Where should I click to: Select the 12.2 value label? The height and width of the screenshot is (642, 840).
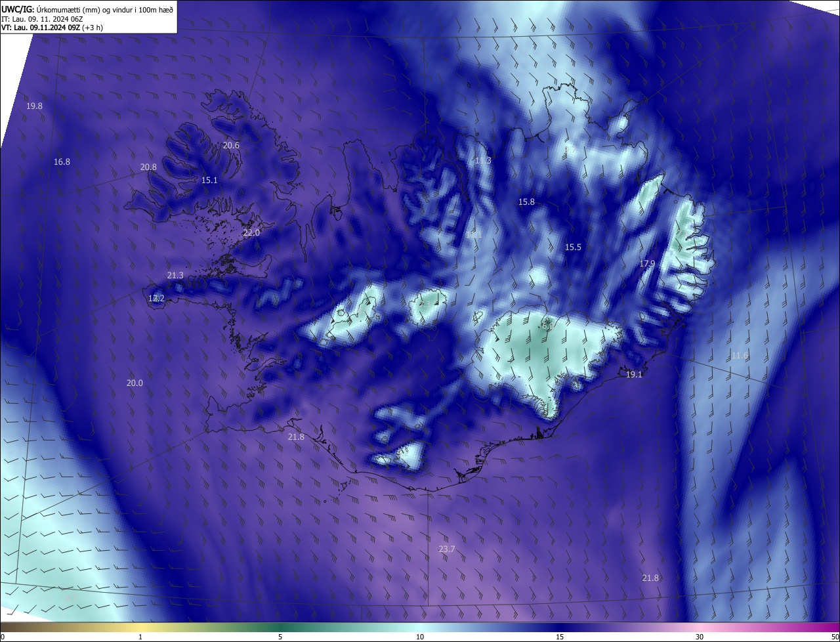click(156, 299)
